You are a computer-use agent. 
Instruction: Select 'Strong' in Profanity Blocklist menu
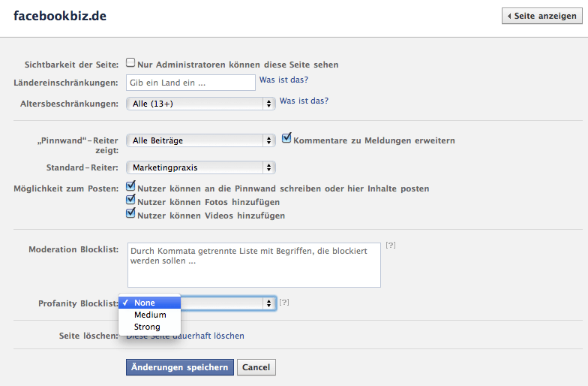tap(150, 327)
